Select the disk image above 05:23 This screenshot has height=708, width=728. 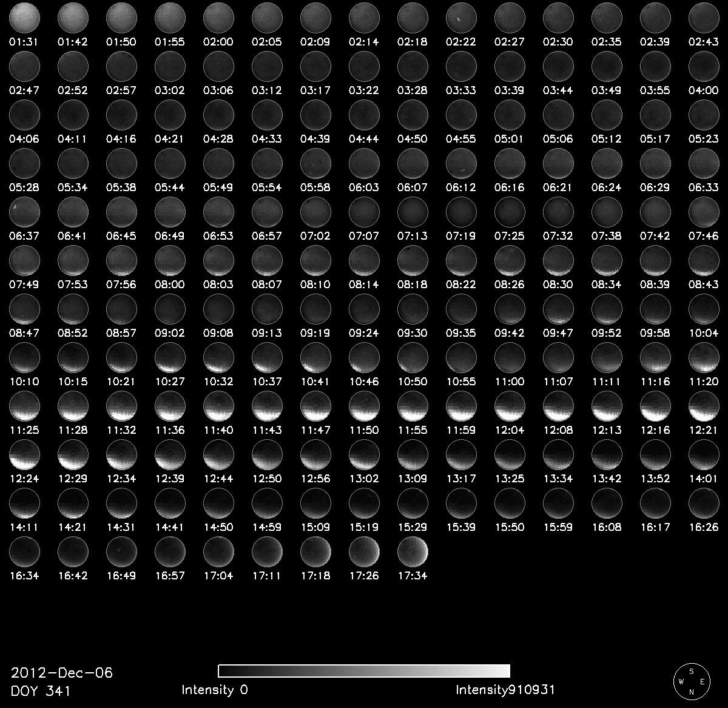pos(704,114)
